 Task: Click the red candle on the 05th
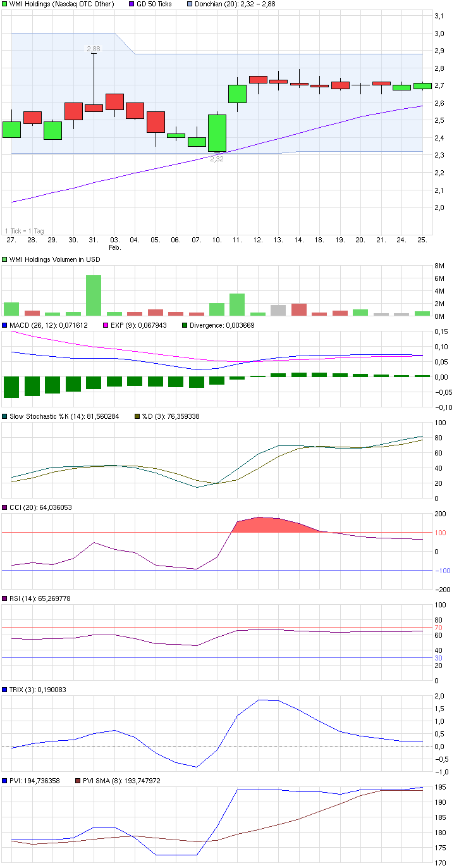tap(156, 121)
